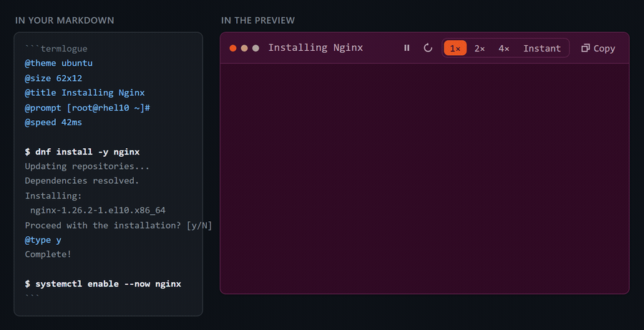Click the red window dot

pyautogui.click(x=233, y=48)
